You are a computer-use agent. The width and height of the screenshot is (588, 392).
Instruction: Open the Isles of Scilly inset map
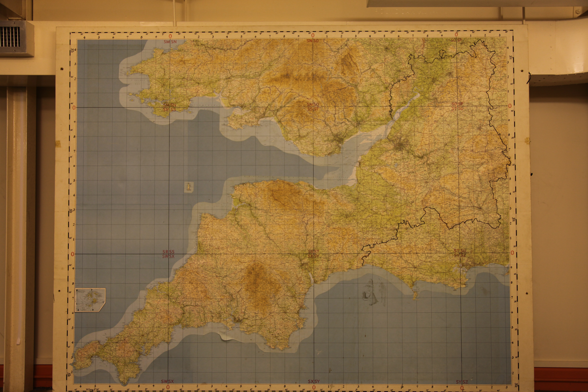(90, 300)
